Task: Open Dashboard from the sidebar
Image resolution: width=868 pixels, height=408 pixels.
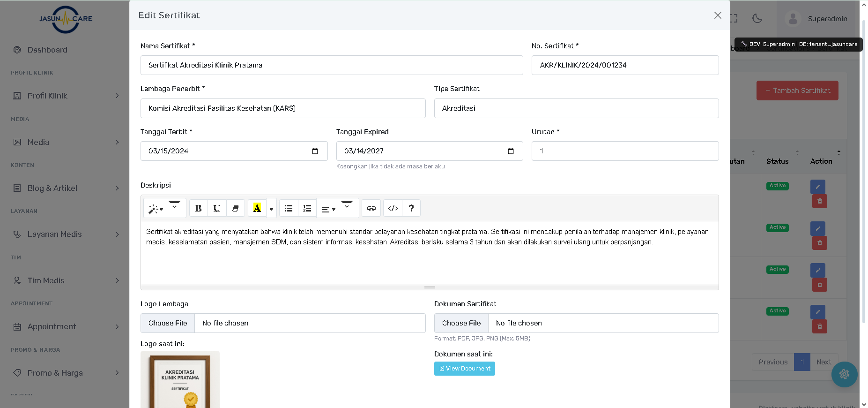Action: click(47, 50)
